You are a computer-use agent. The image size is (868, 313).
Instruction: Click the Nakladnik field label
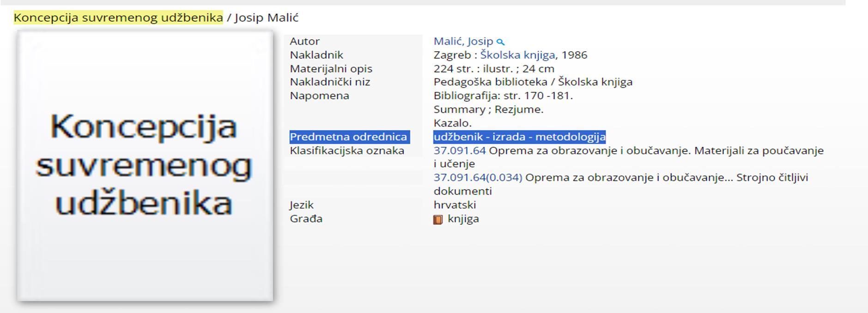coord(316,55)
